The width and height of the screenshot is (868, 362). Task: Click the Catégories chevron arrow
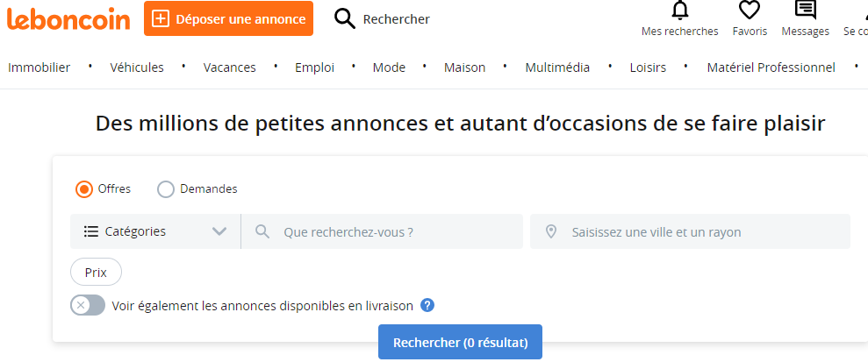219,231
